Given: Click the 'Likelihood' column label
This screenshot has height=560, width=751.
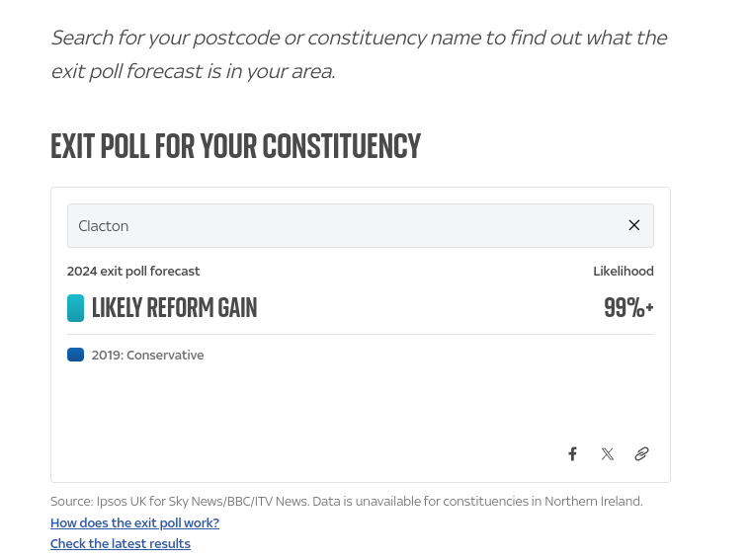Looking at the screenshot, I should point(624,271).
